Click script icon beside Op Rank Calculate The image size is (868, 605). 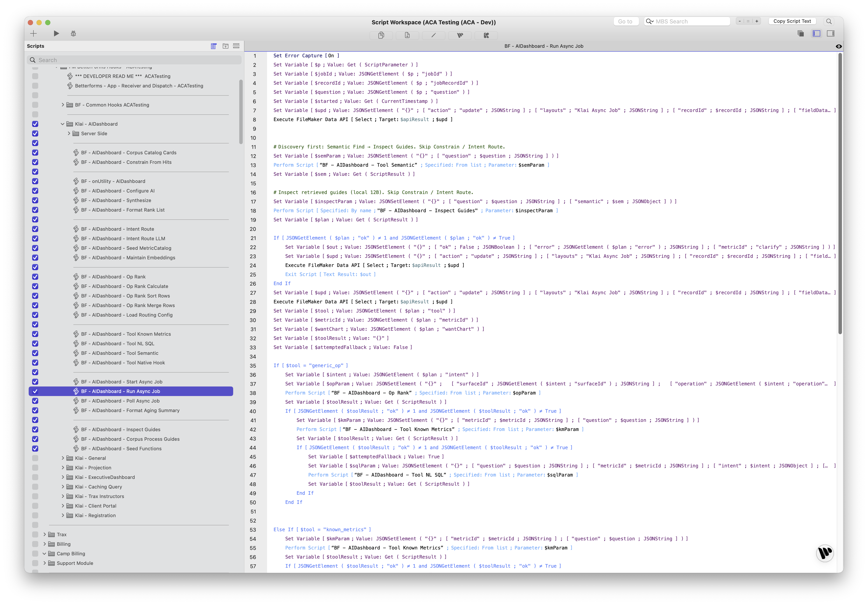pos(76,286)
